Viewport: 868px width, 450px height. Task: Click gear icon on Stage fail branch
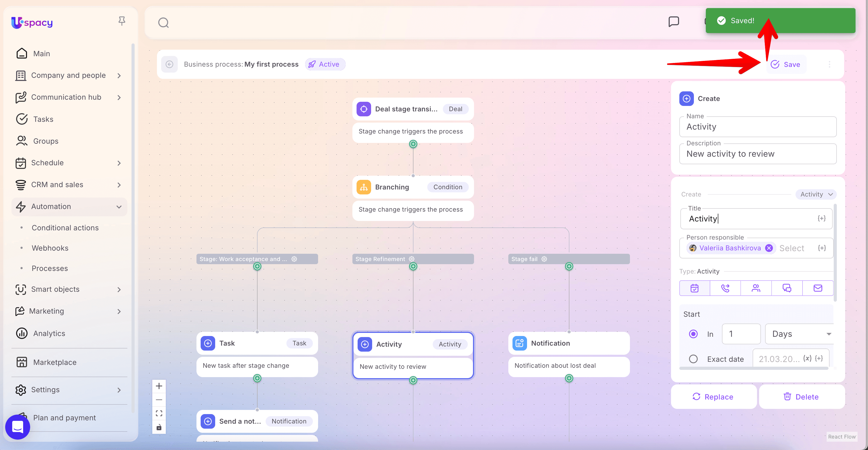[544, 259]
